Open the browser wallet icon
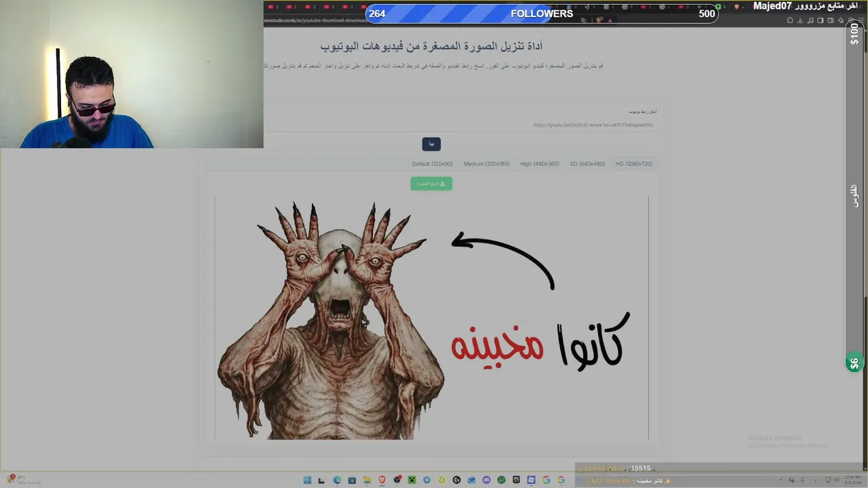This screenshot has height=488, width=868. click(x=831, y=20)
